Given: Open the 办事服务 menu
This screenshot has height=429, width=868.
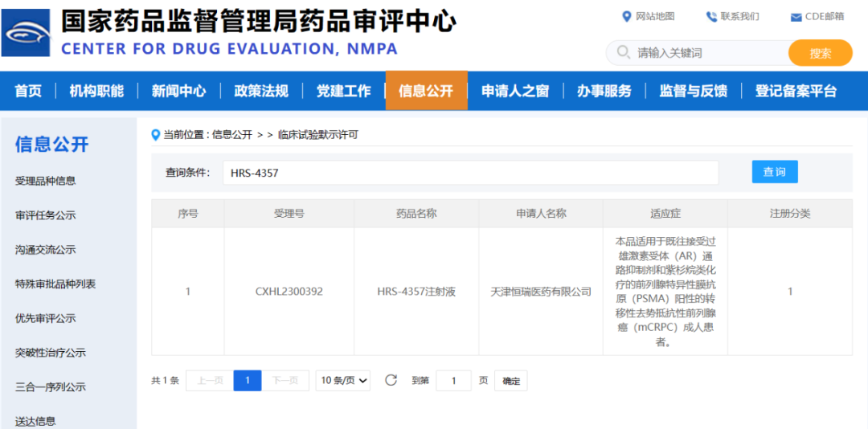Looking at the screenshot, I should pyautogui.click(x=604, y=91).
